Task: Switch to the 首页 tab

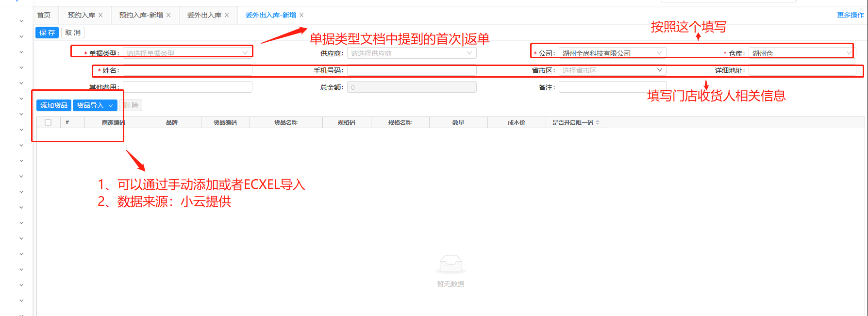Action: coord(44,15)
